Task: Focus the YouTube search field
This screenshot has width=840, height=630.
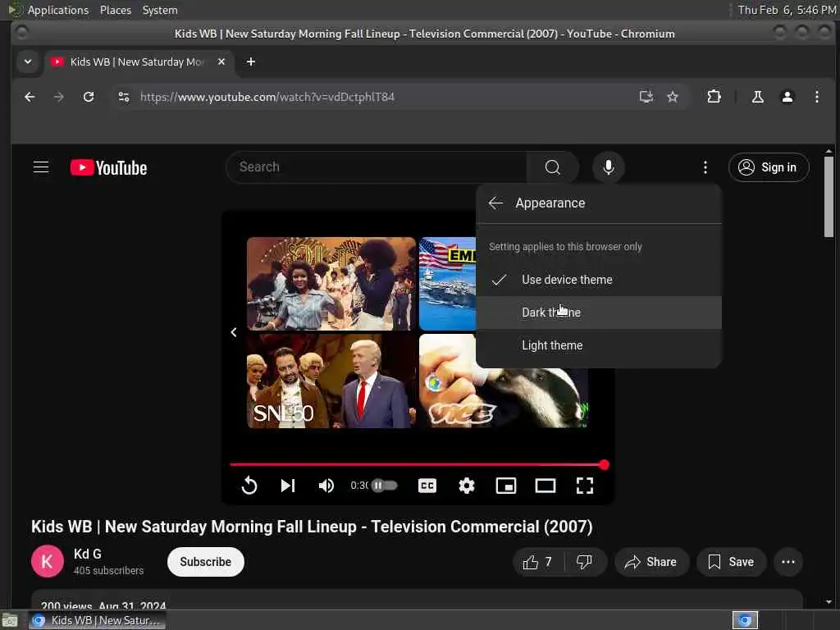Action: click(377, 167)
